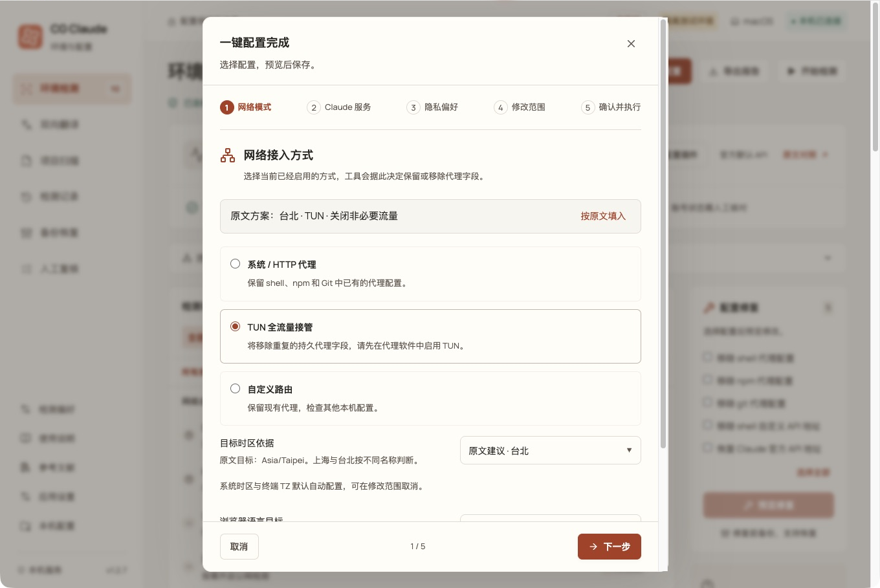Viewport: 880px width, 588px height.
Task: Click the 1 / 5 page indicator
Action: (418, 547)
